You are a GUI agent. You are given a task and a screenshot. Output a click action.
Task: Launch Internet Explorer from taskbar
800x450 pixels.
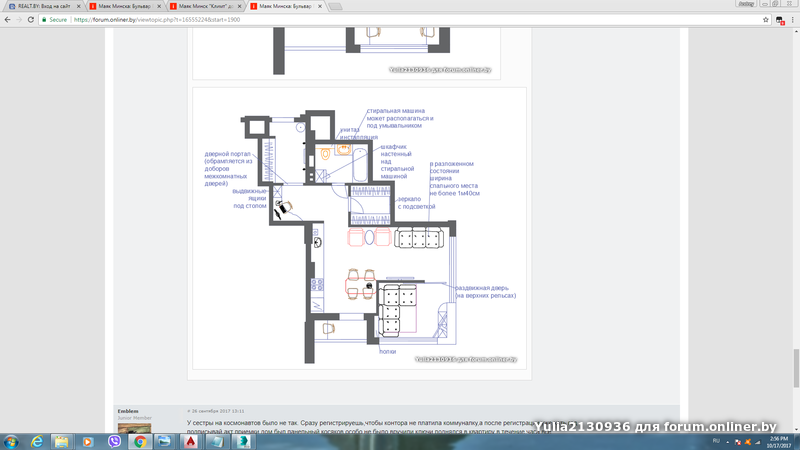click(37, 442)
